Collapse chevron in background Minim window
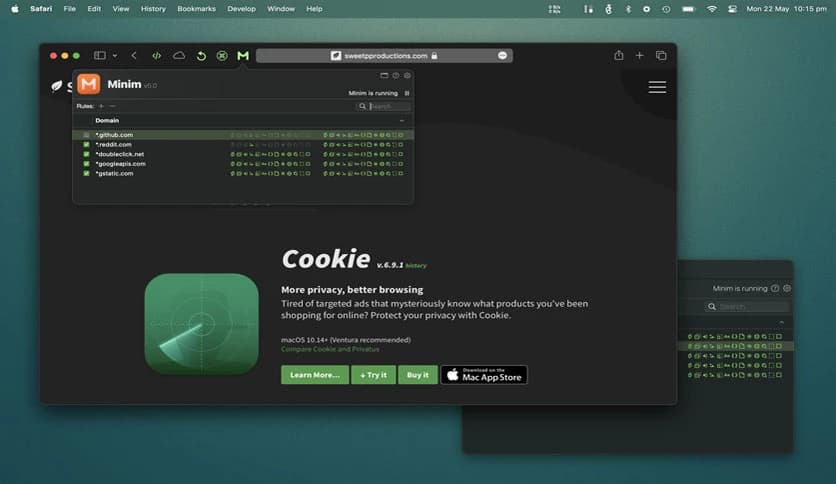 click(x=782, y=322)
